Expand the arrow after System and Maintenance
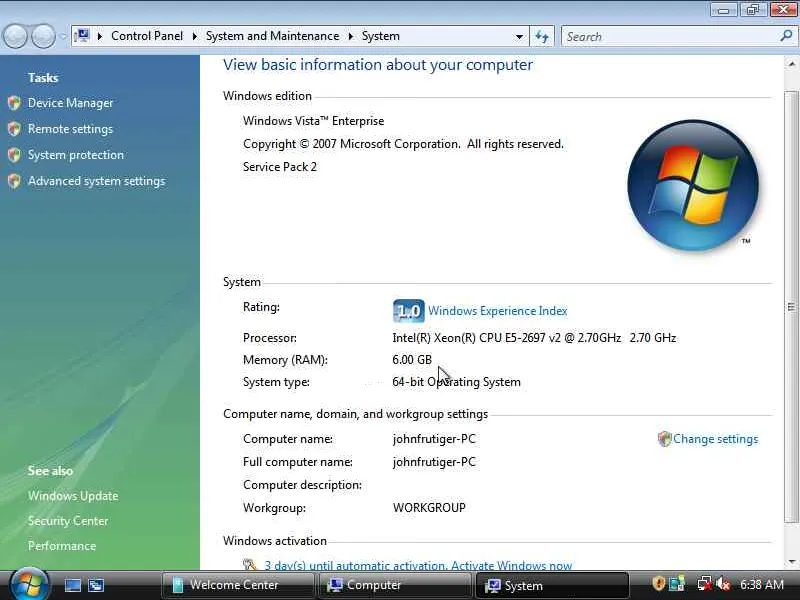 (351, 36)
